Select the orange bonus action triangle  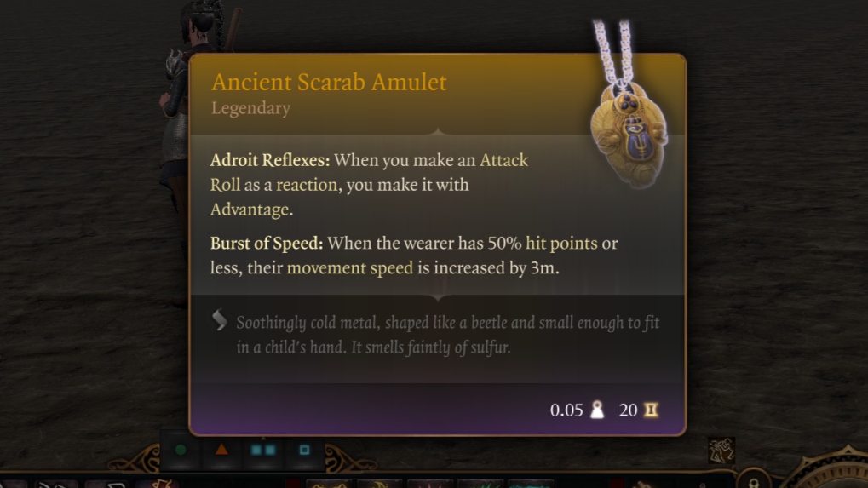coord(221,450)
